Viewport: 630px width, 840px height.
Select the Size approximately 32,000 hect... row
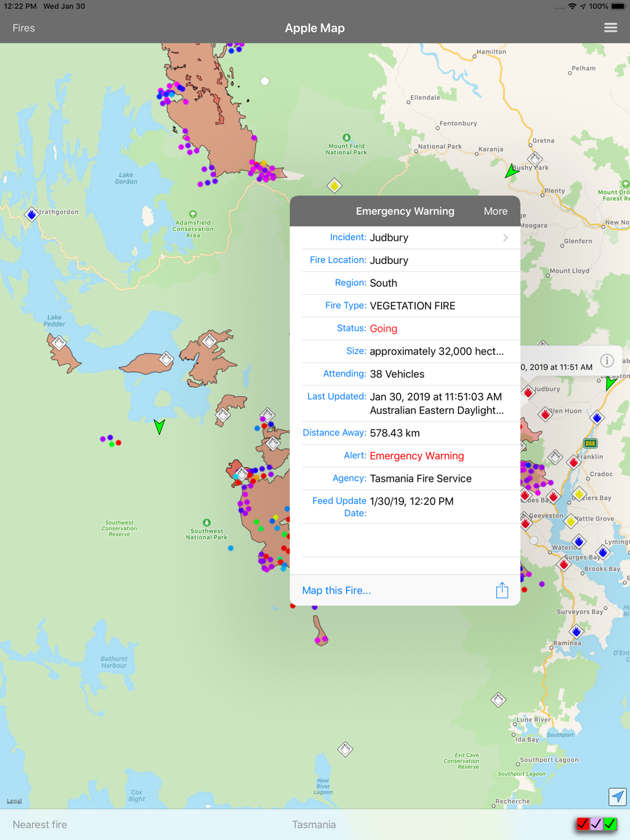click(405, 351)
